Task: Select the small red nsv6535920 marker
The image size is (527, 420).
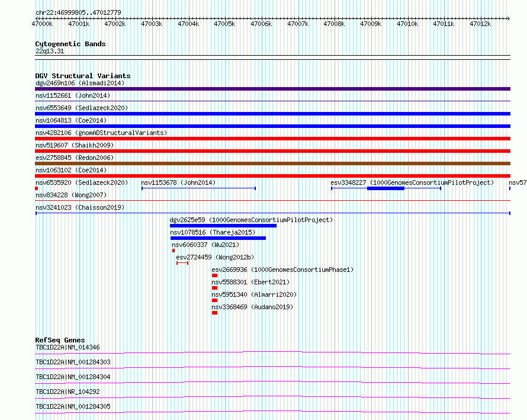Action: click(x=36, y=188)
